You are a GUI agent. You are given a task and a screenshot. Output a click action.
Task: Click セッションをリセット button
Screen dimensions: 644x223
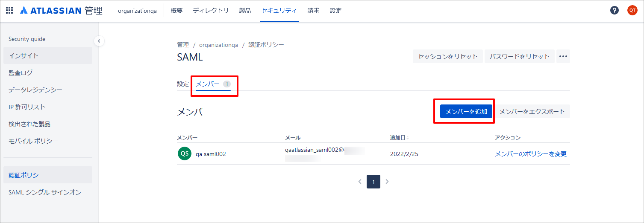pos(448,56)
